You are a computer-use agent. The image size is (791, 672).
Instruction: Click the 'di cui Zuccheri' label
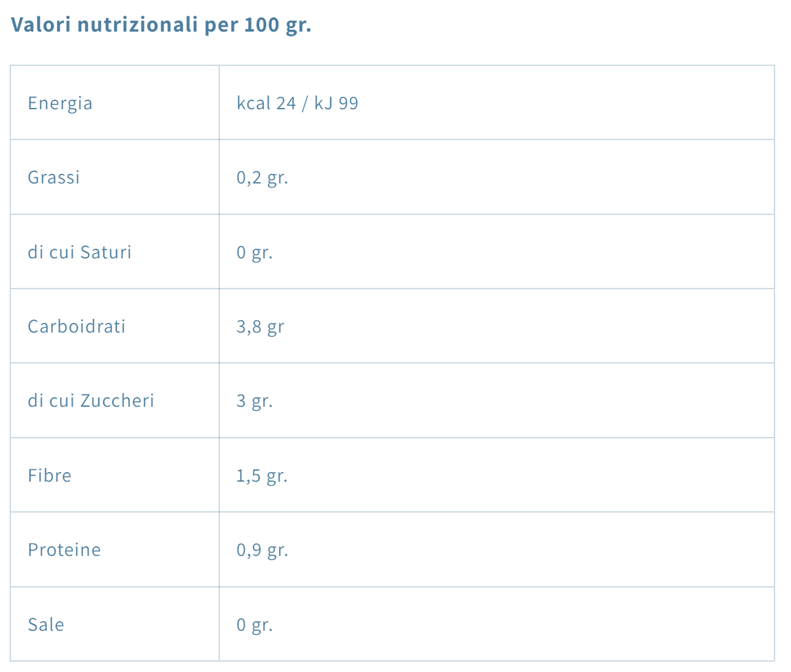point(91,401)
